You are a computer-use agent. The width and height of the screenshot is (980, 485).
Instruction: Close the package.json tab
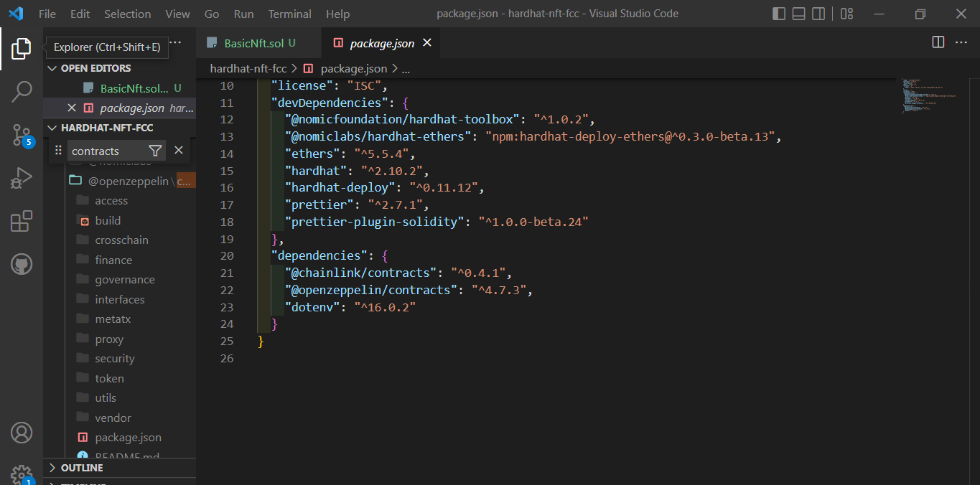click(427, 43)
